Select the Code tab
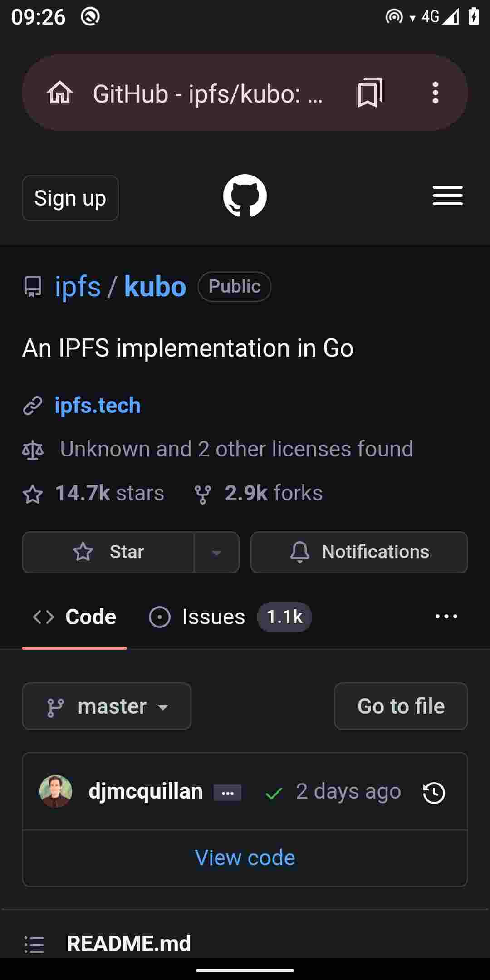Viewport: 490px width, 980px height. (x=74, y=617)
